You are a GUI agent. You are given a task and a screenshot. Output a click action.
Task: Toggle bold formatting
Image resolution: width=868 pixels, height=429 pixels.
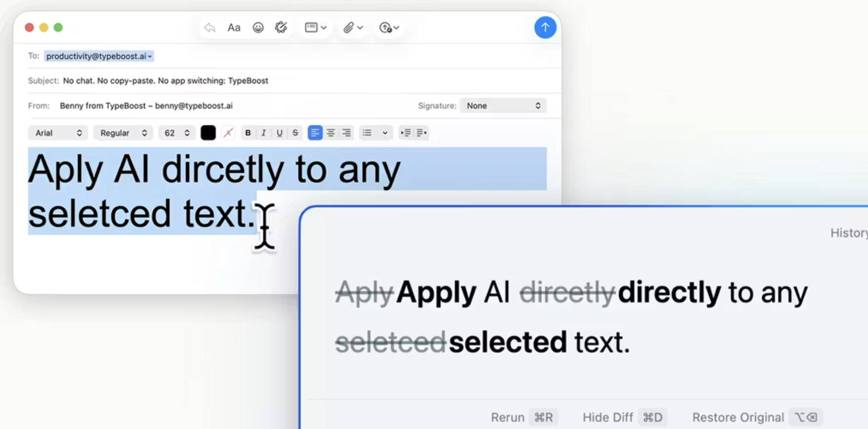click(248, 133)
